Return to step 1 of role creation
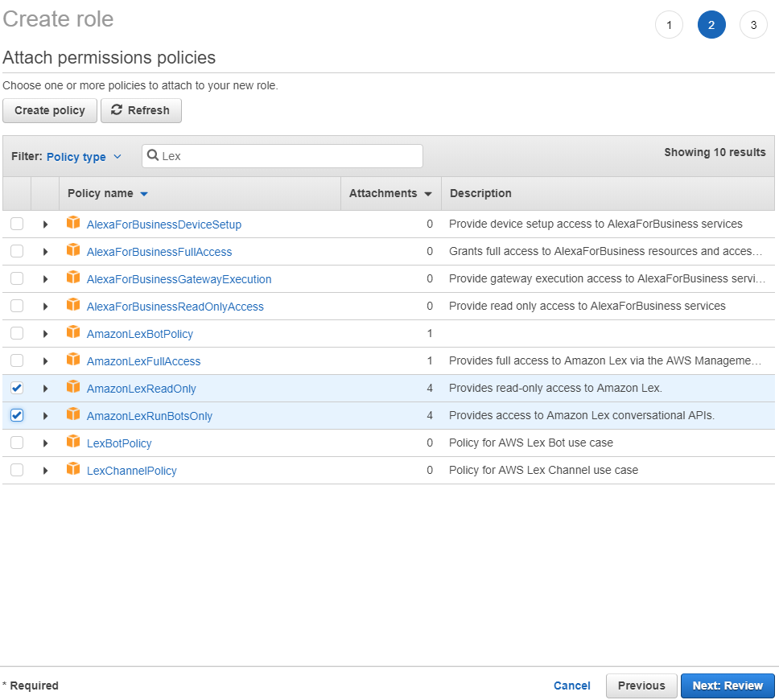Screen dimensions: 779x700 669,24
